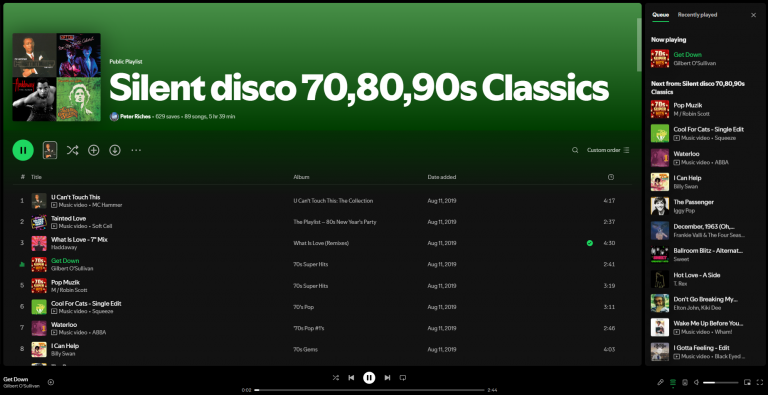Open the Soft Cell artist link
Viewport: 768px width, 395px height.
point(102,226)
